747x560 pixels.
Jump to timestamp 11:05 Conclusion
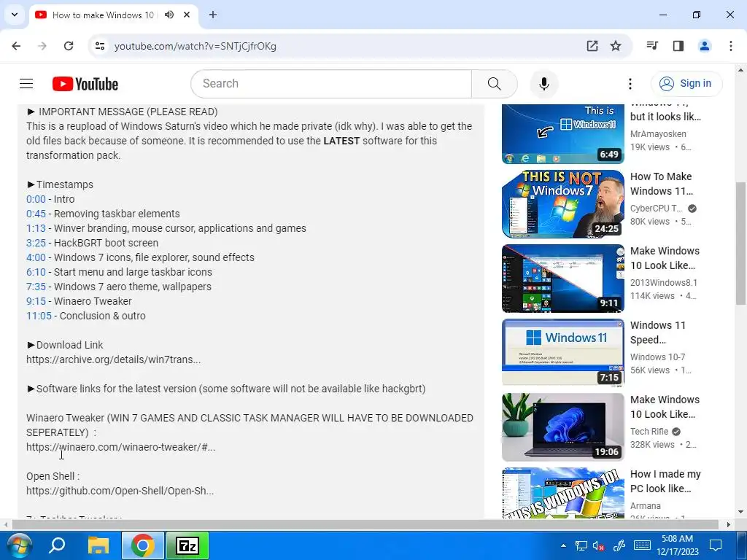point(39,316)
